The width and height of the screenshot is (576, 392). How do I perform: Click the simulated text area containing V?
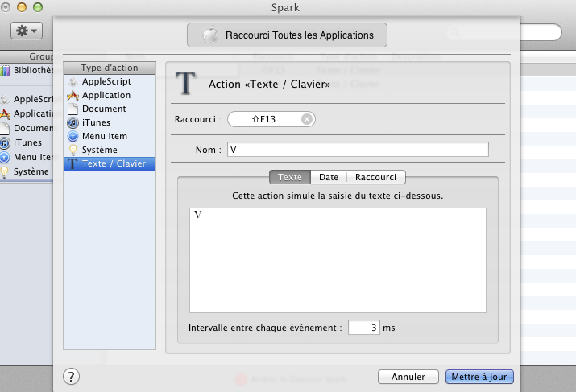pyautogui.click(x=338, y=261)
